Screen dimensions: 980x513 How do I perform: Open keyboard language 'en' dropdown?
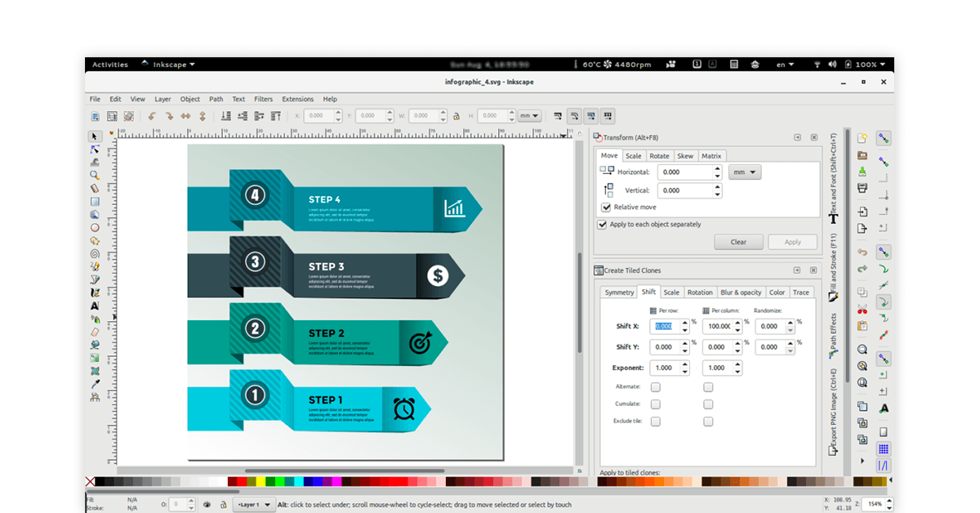pos(785,65)
